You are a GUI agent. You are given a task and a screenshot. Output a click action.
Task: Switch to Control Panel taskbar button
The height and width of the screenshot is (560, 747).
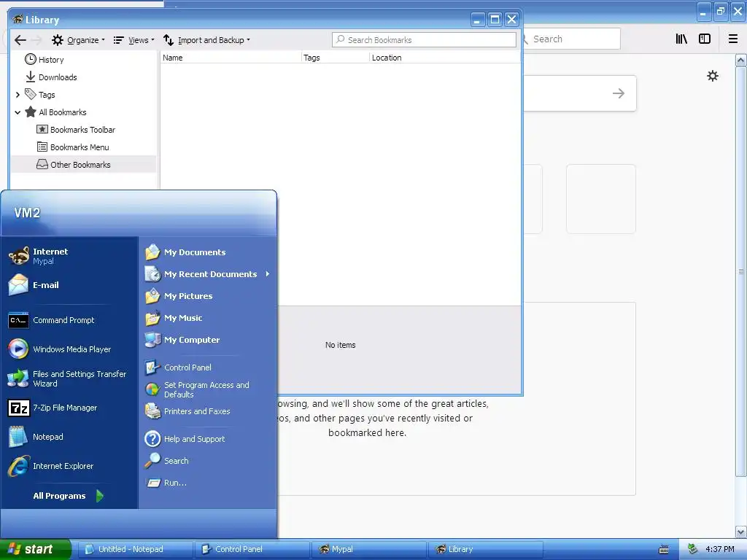253,549
